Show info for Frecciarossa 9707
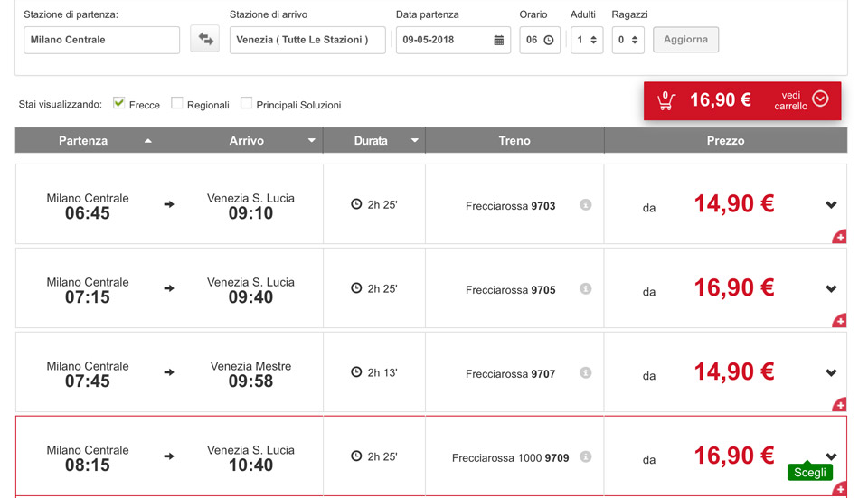 pos(586,373)
